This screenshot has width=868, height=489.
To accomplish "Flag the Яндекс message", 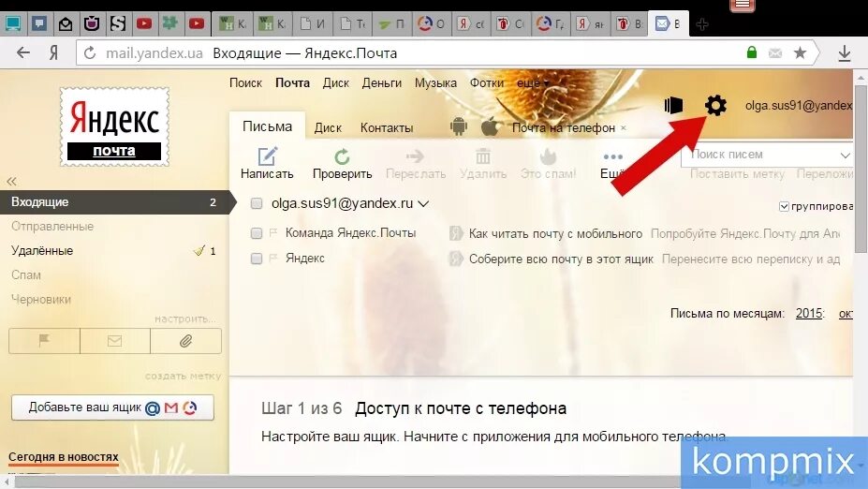I will tap(272, 258).
